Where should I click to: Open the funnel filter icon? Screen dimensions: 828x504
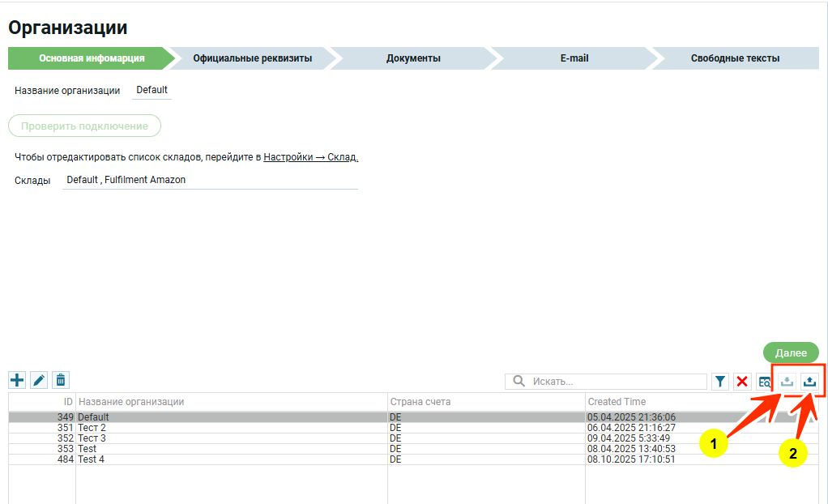[x=719, y=382]
